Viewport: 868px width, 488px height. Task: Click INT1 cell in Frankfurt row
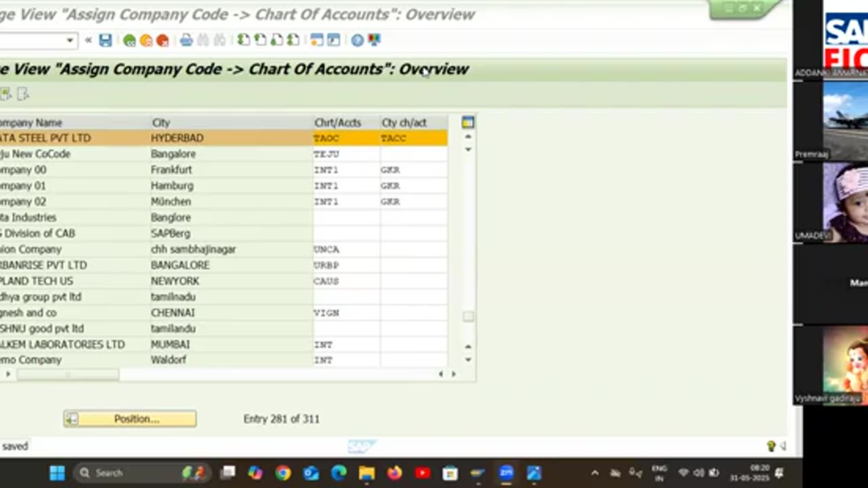347,170
